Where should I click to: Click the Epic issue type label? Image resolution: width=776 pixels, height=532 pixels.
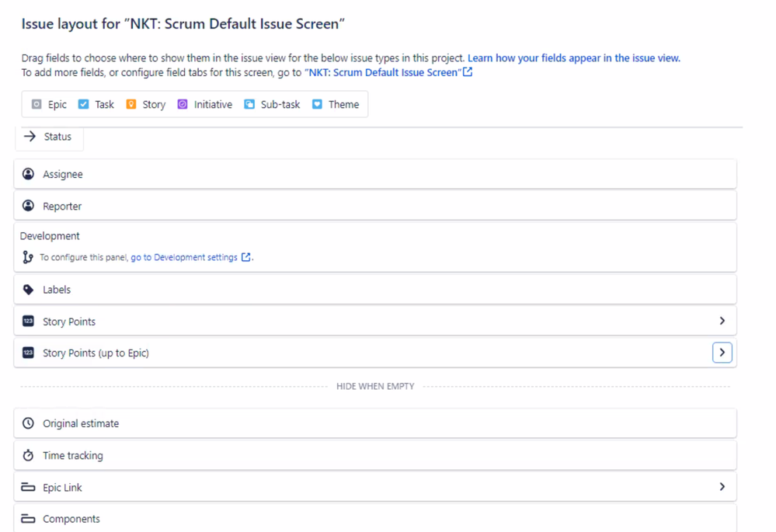[x=57, y=104]
